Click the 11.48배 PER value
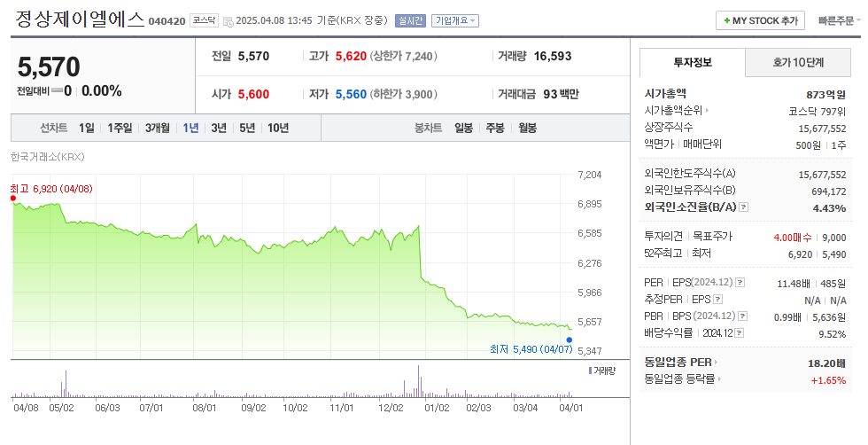The width and height of the screenshot is (868, 445). 794,284
